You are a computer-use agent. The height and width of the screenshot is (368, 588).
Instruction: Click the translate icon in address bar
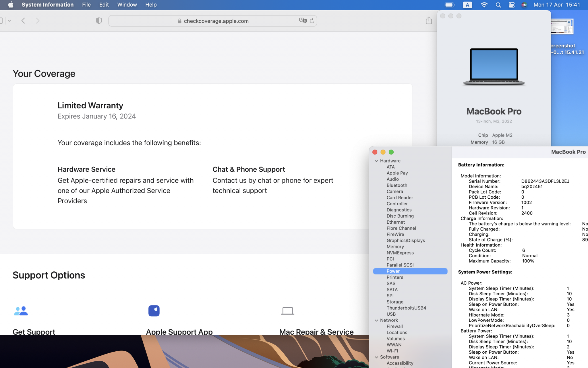click(303, 21)
